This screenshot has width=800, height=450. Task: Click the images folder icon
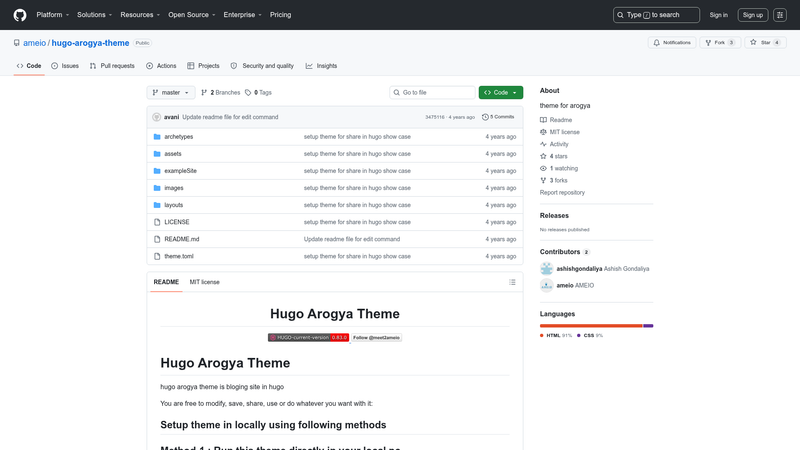point(157,188)
